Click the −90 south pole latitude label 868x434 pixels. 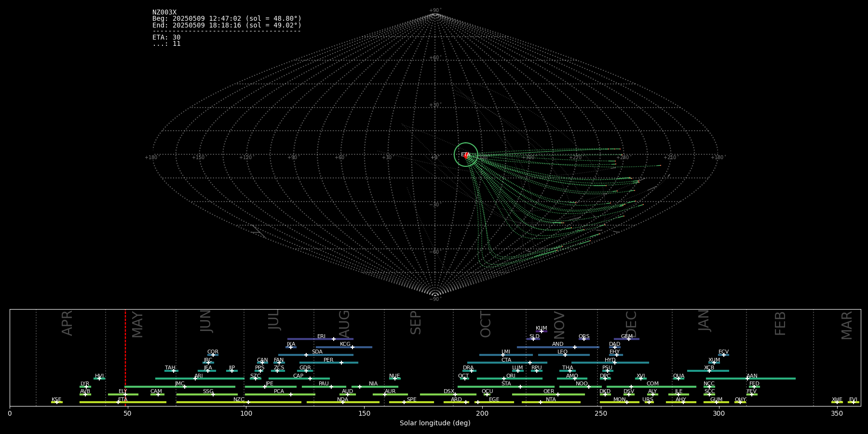tap(435, 299)
